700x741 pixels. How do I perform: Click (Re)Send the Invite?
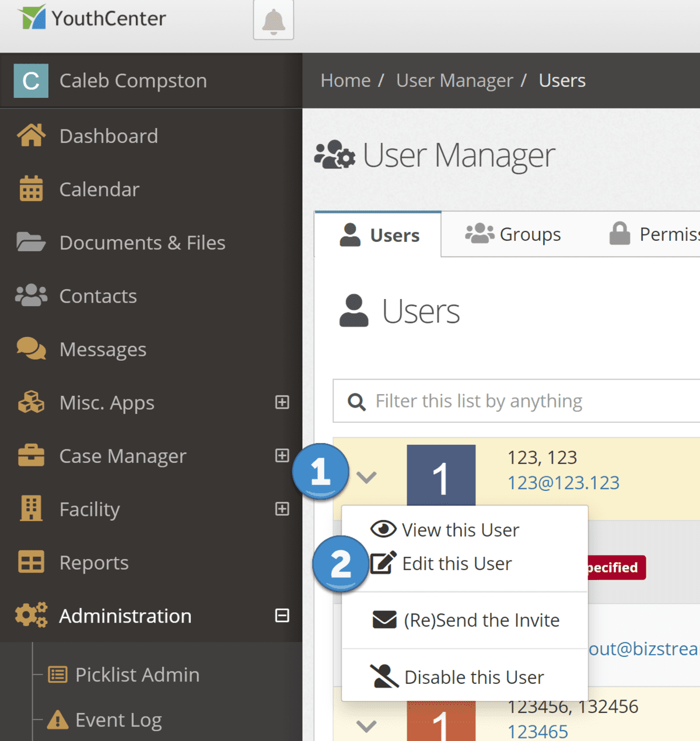pos(480,620)
